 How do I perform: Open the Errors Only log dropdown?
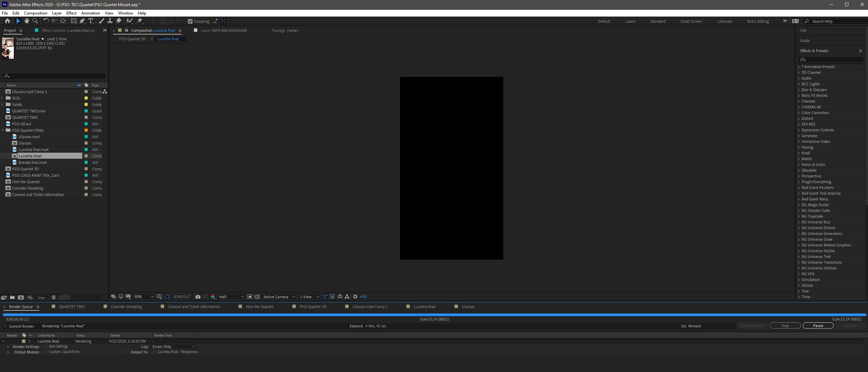pos(174,347)
